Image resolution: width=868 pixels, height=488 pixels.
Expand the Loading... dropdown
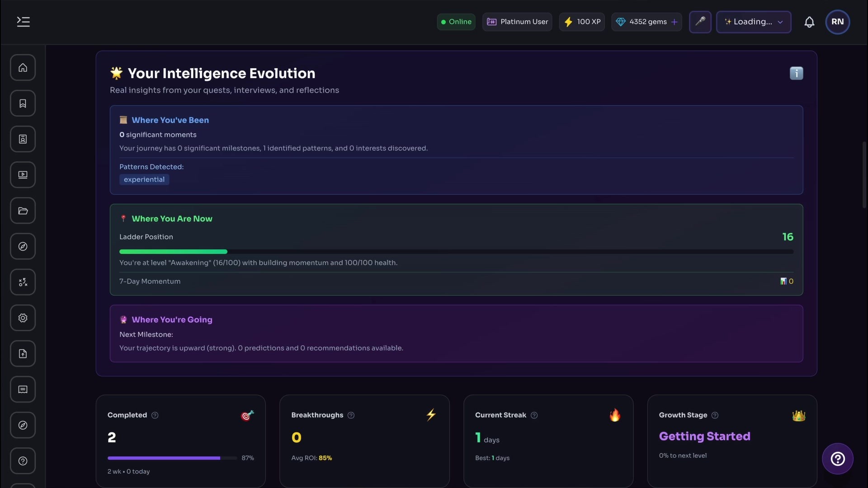754,22
